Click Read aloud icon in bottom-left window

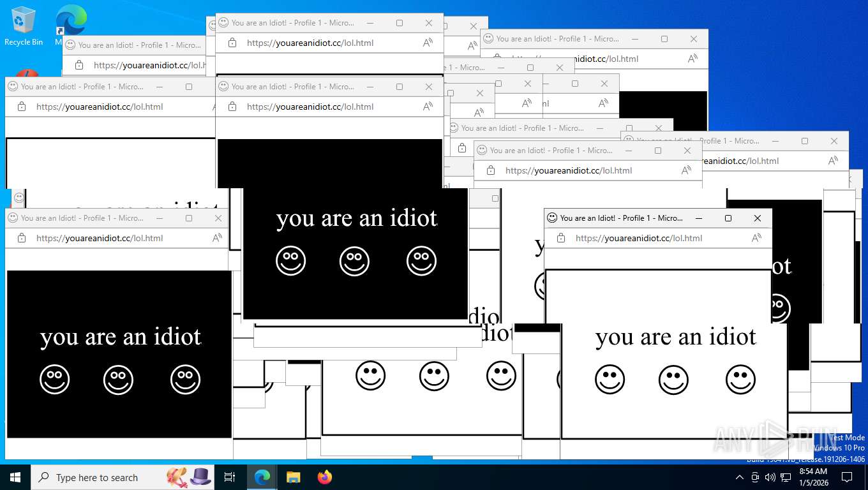point(217,238)
